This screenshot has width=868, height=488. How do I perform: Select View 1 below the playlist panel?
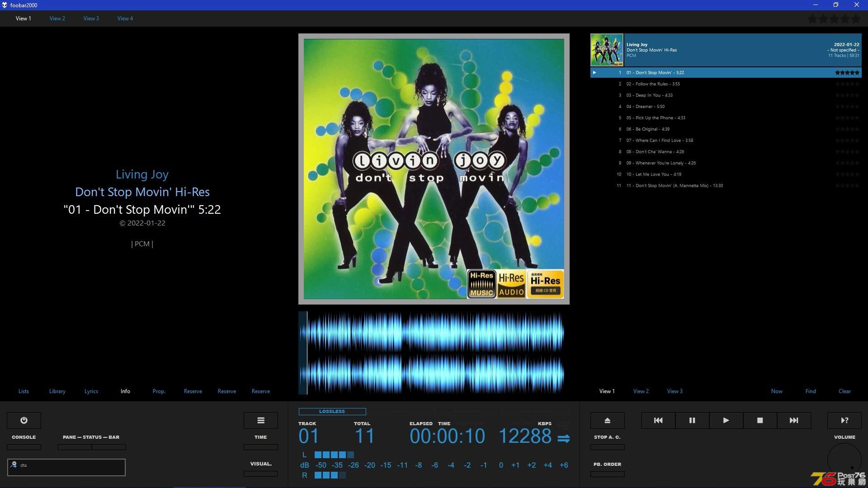[607, 391]
